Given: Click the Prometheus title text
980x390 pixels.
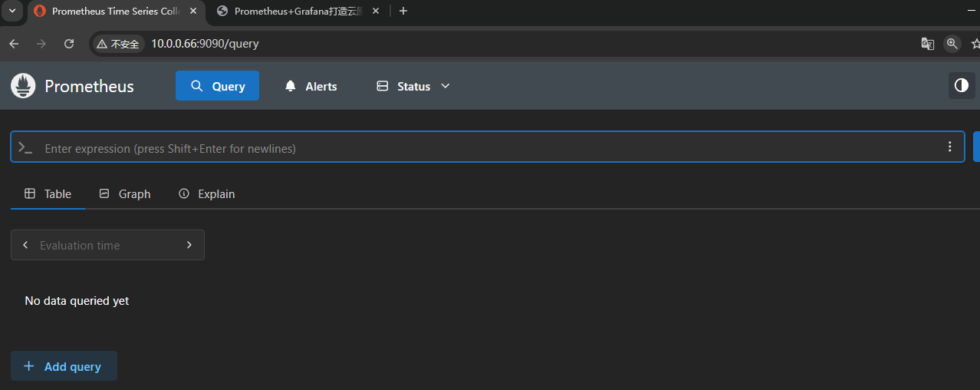Looking at the screenshot, I should (89, 86).
